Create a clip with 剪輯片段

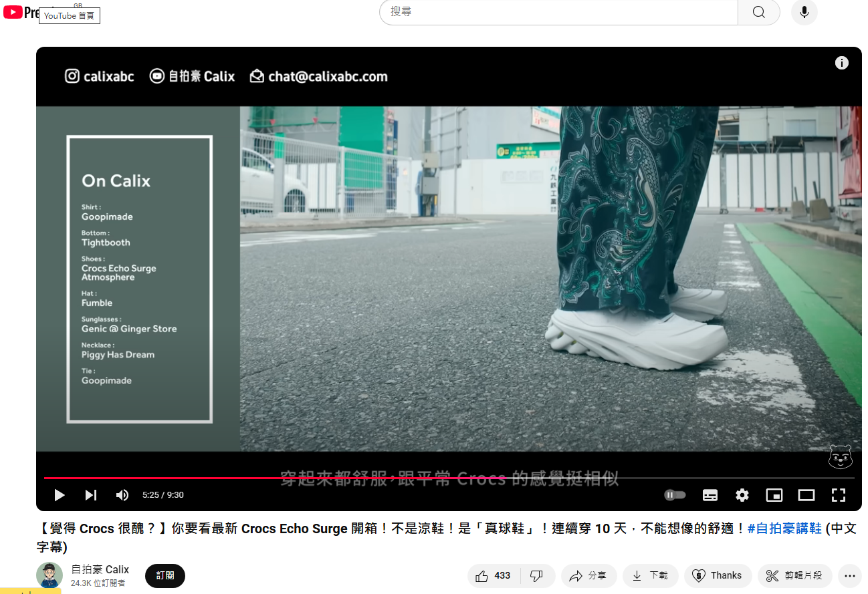coord(794,575)
